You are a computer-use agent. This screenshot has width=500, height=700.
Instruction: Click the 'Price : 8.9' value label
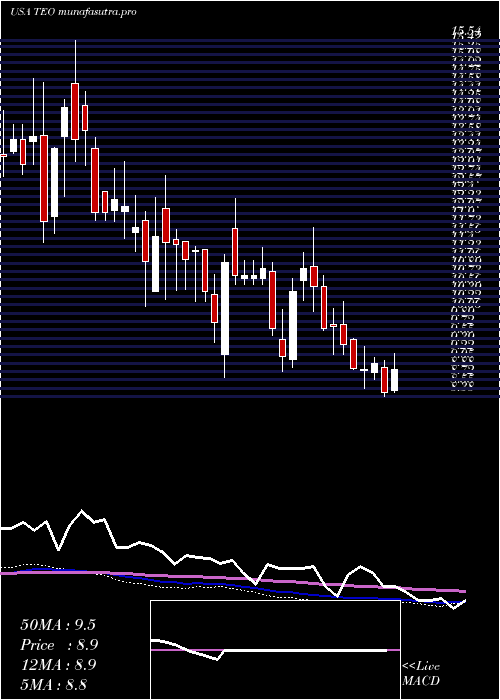[59, 645]
